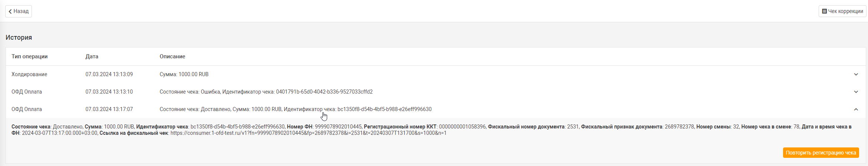Image resolution: width=868 pixels, height=166 pixels.
Task: Click the Назад back button
Action: pyautogui.click(x=19, y=11)
